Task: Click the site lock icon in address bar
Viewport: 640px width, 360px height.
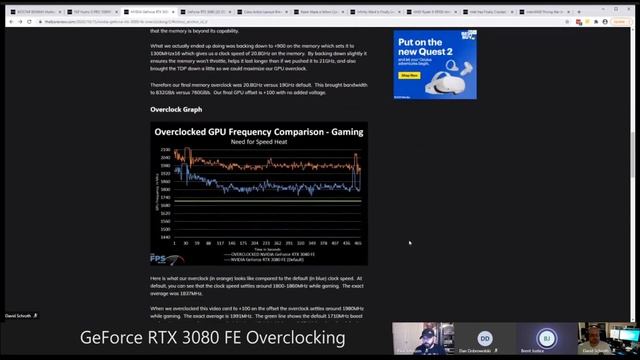Action: pyautogui.click(x=40, y=22)
